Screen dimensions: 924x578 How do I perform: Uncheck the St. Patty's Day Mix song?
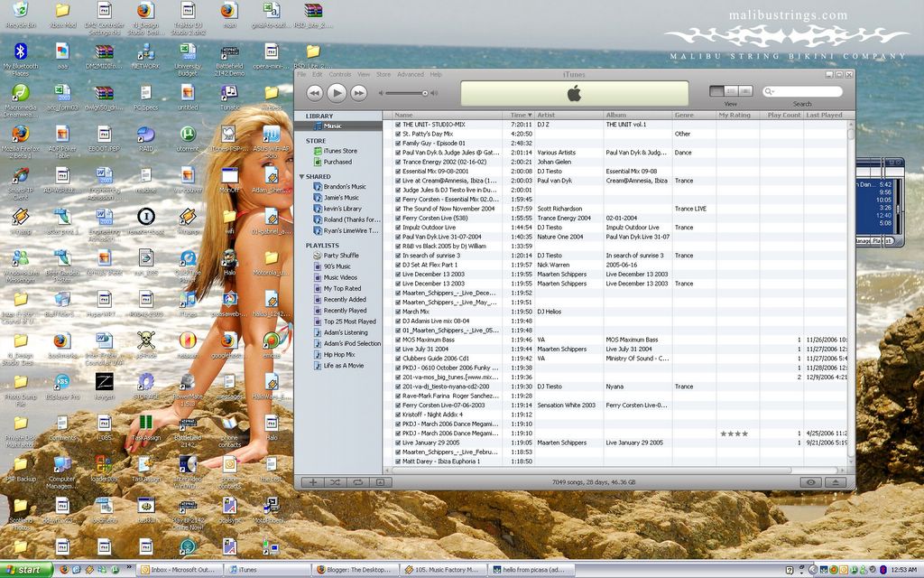(x=398, y=134)
